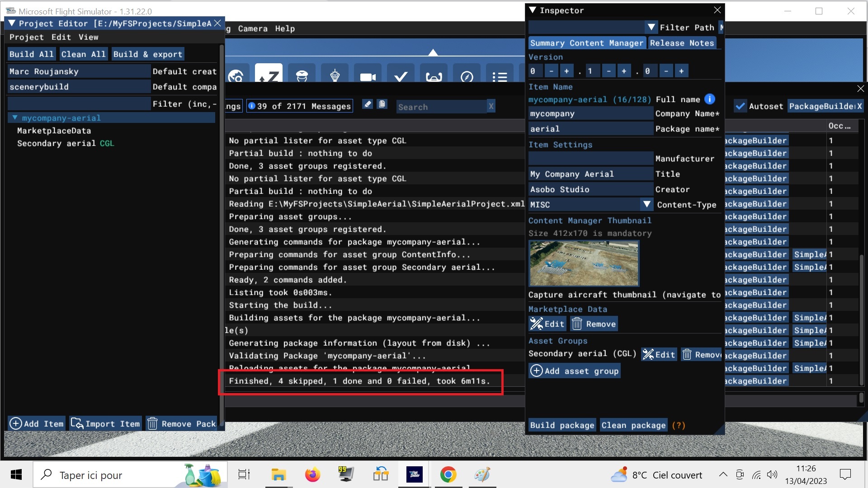Open the yoke controls toolbar icon

pos(434,77)
